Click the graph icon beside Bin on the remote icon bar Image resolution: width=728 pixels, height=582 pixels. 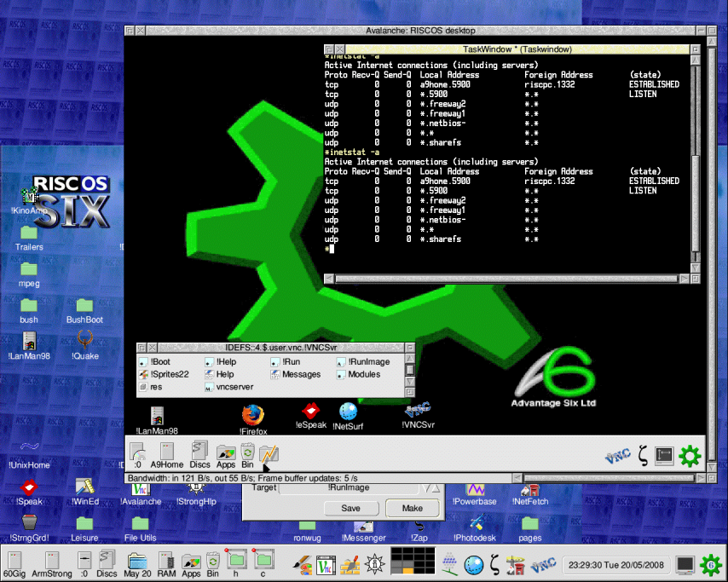point(269,454)
